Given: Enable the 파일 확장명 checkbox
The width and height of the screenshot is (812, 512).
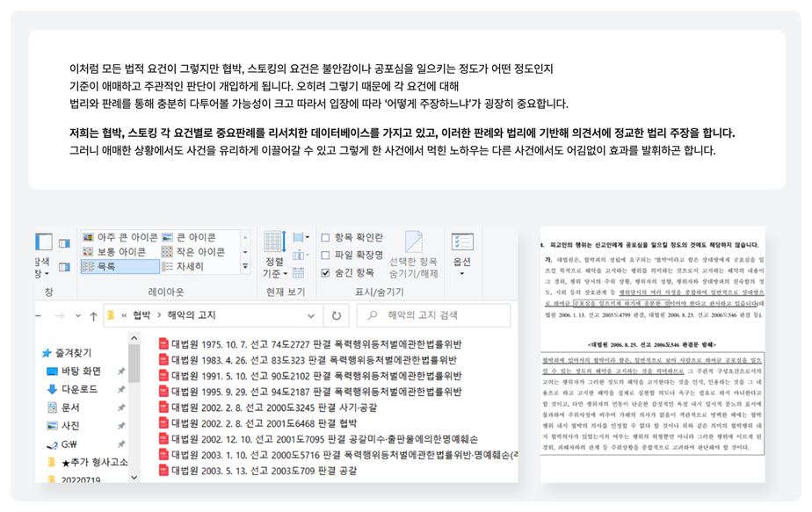Looking at the screenshot, I should pyautogui.click(x=325, y=256).
